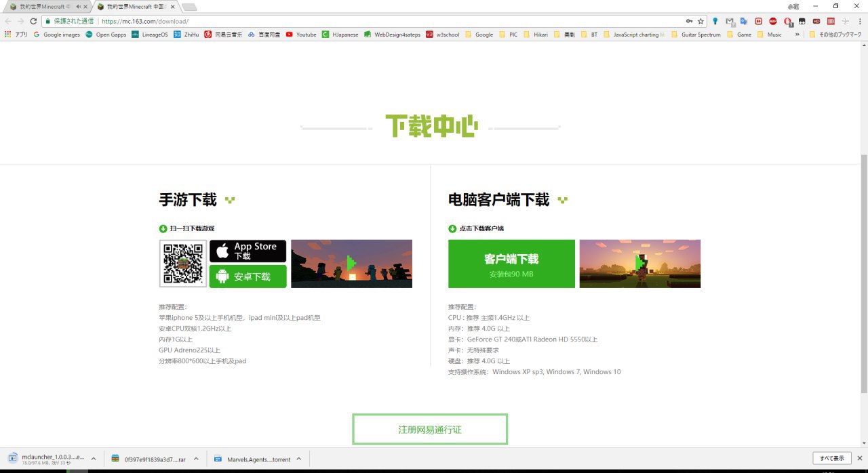Click the green 客户端下载 download button
Screen dimensions: 868x473
tap(511, 264)
